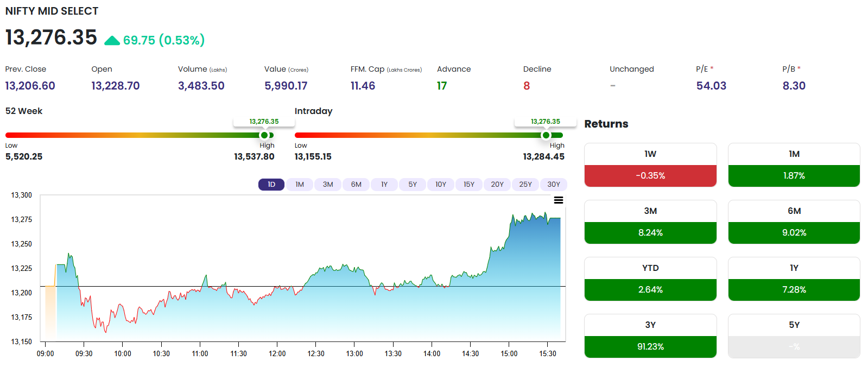Click the 69.75 (0.53%) change text

(x=164, y=40)
